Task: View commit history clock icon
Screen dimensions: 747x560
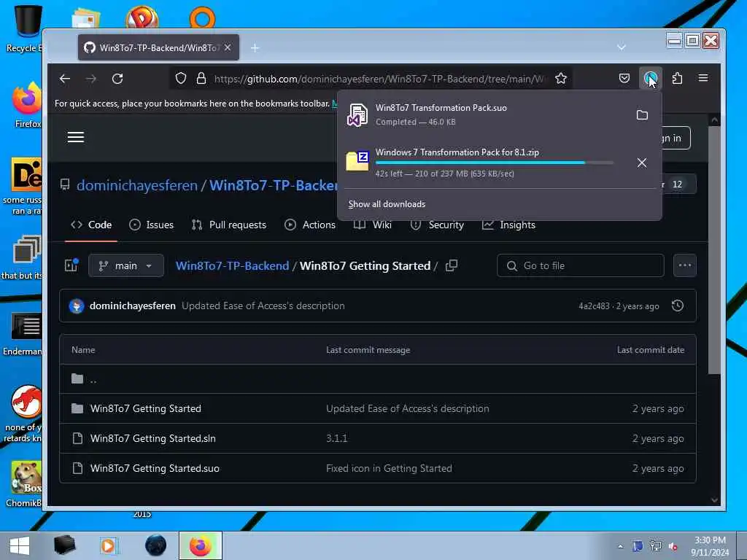Action: 677,306
